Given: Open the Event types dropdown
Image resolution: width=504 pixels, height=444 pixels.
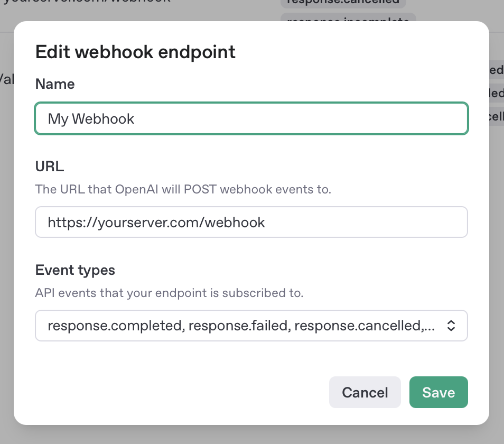Looking at the screenshot, I should (x=251, y=326).
